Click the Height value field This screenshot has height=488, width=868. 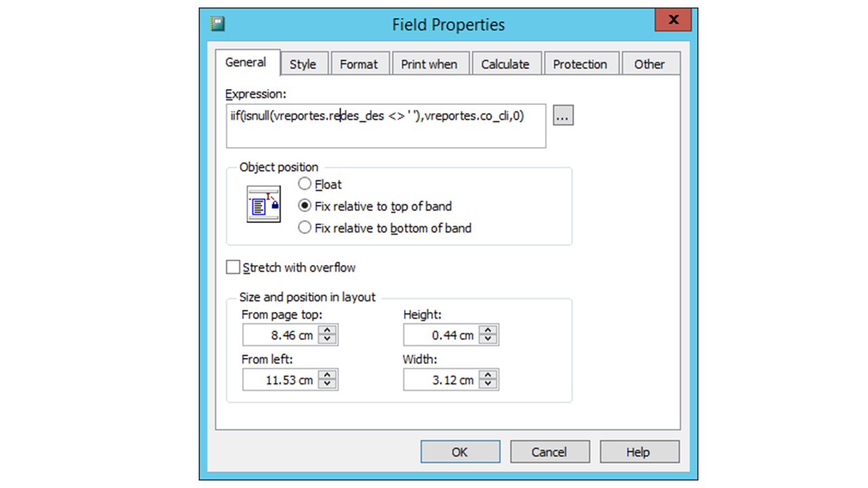click(440, 335)
